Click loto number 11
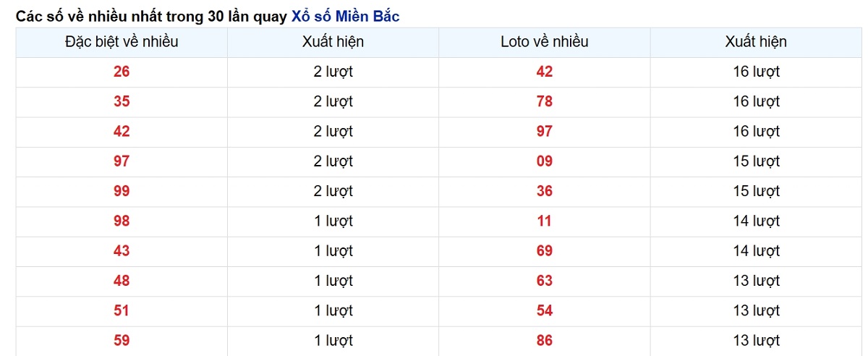Image resolution: width=868 pixels, height=356 pixels. click(545, 221)
